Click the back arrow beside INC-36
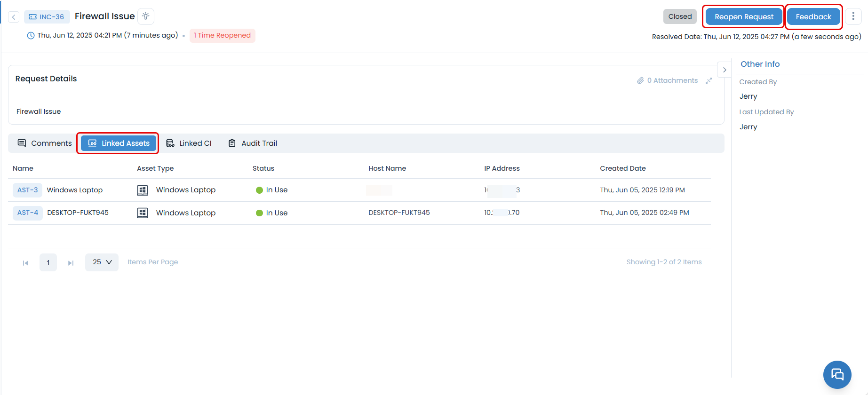The image size is (868, 395). click(14, 17)
